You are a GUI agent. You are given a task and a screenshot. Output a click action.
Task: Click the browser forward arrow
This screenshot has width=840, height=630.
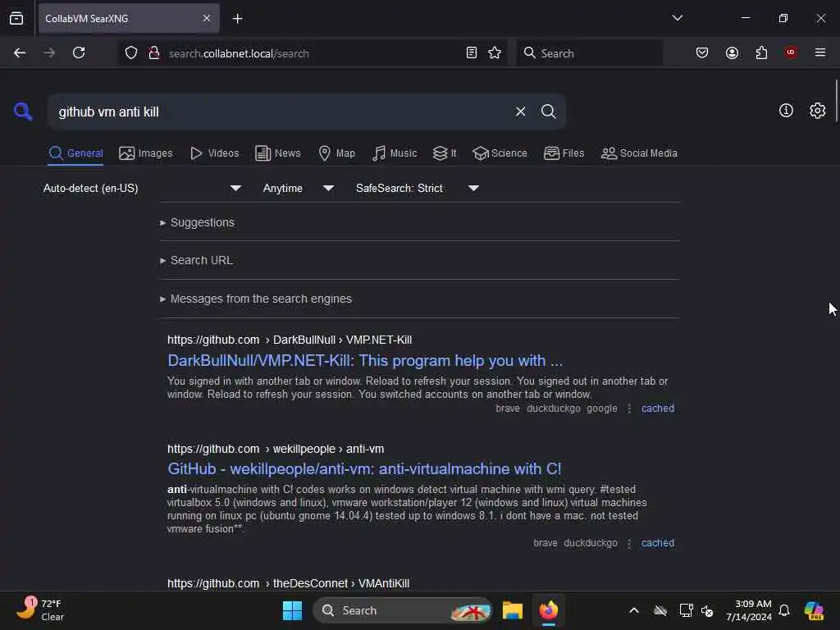pyautogui.click(x=49, y=52)
